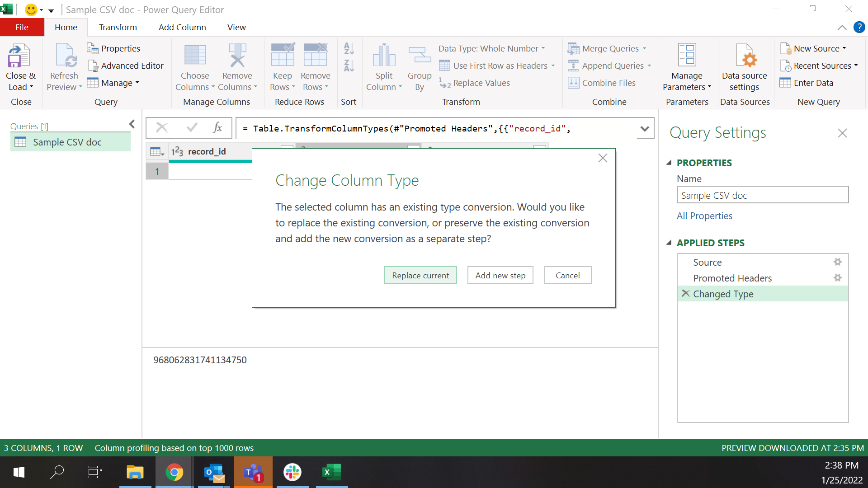Switch to the Add Column tab
Viewport: 868px width, 488px height.
coord(182,28)
